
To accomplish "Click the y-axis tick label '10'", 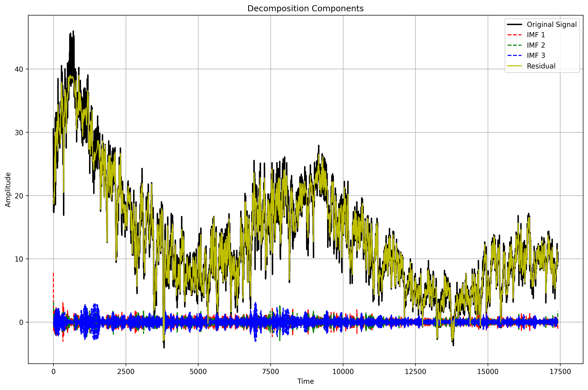I will tap(19, 259).
